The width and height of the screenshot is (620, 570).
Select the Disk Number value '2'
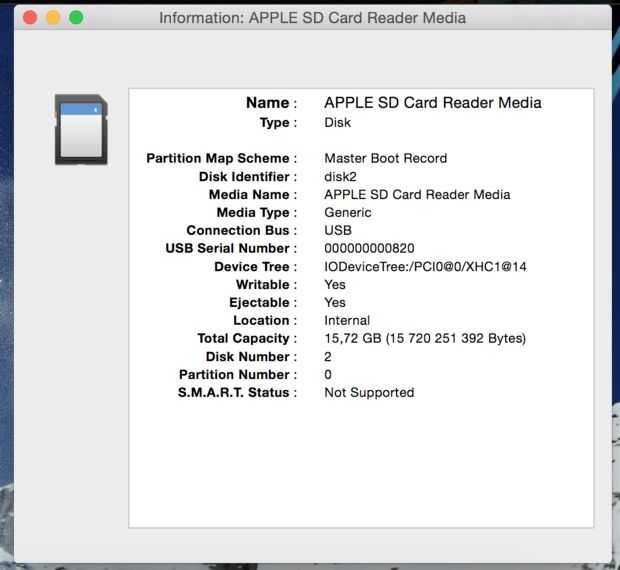(x=328, y=357)
